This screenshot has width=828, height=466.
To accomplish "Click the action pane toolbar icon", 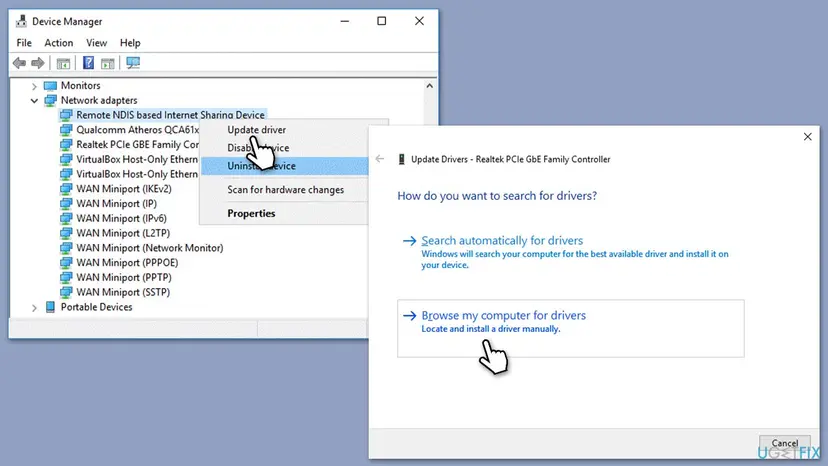I will 108,63.
